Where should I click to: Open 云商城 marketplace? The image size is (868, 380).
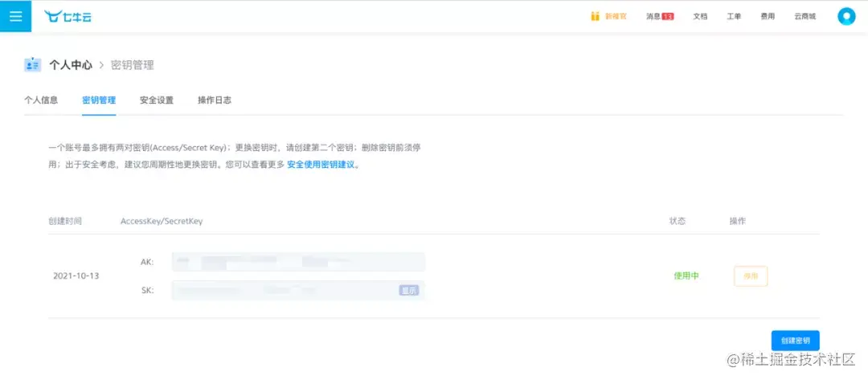coord(805,17)
